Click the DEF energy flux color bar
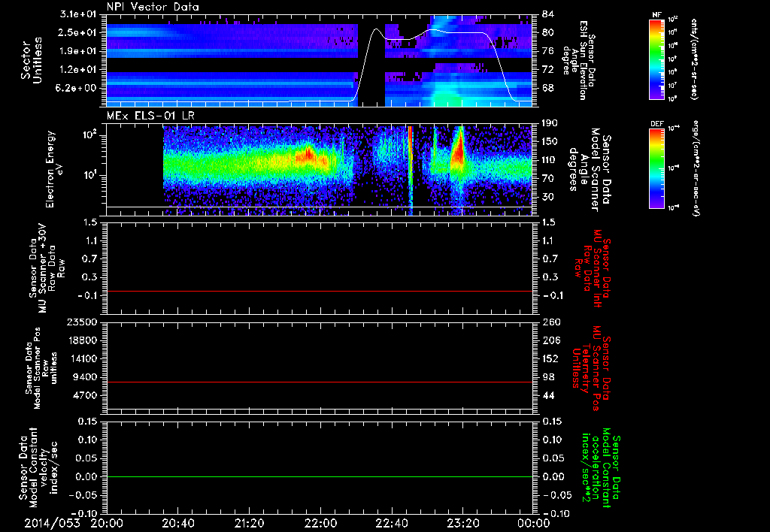Image resolution: width=770 pixels, height=532 pixels. click(657, 168)
